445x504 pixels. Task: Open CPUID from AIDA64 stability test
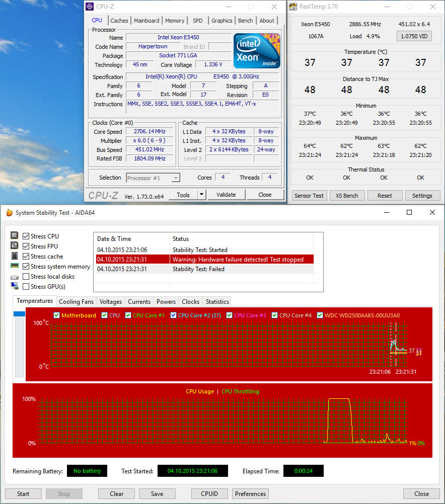pos(209,494)
